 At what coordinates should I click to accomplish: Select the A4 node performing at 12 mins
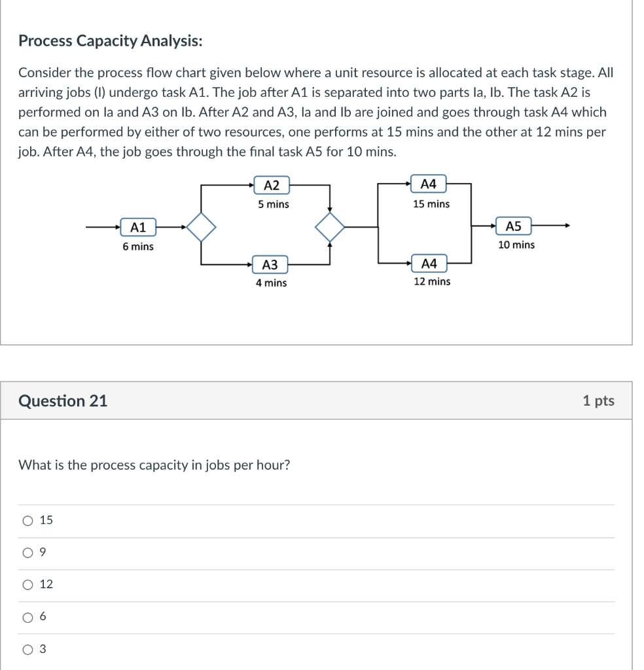[x=431, y=264]
